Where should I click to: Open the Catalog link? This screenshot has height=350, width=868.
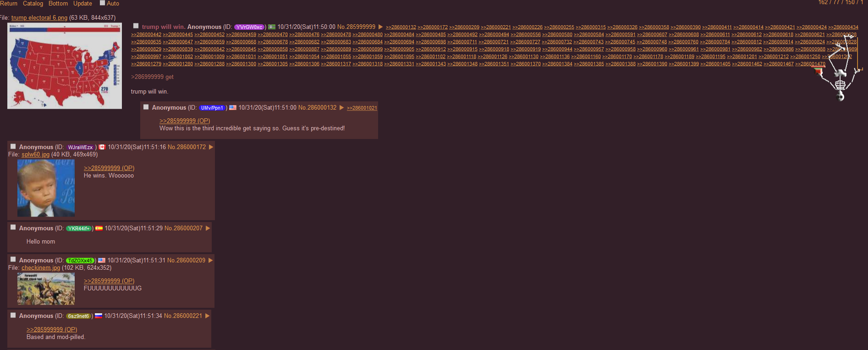pyautogui.click(x=33, y=3)
